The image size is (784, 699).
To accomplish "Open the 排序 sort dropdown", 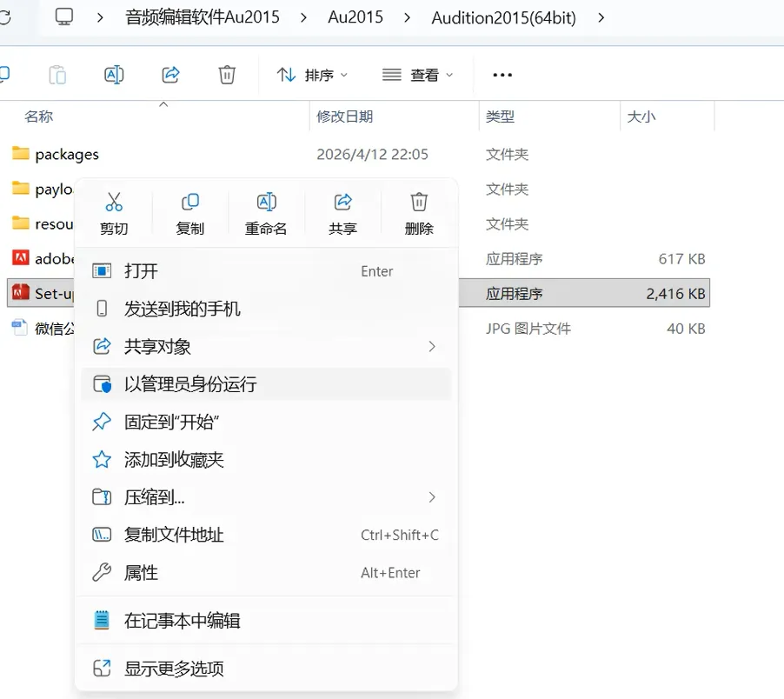I will (313, 75).
